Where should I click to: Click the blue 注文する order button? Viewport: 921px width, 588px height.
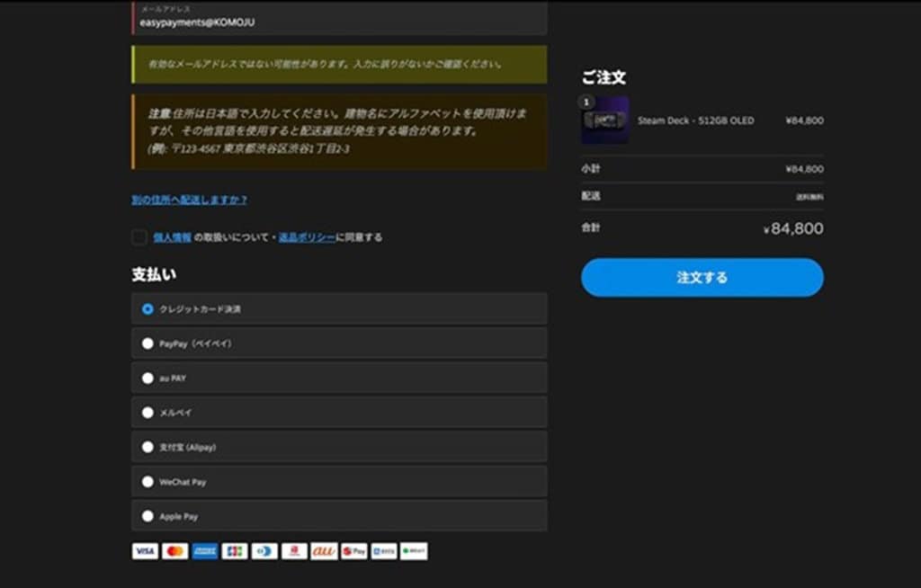pos(702,277)
